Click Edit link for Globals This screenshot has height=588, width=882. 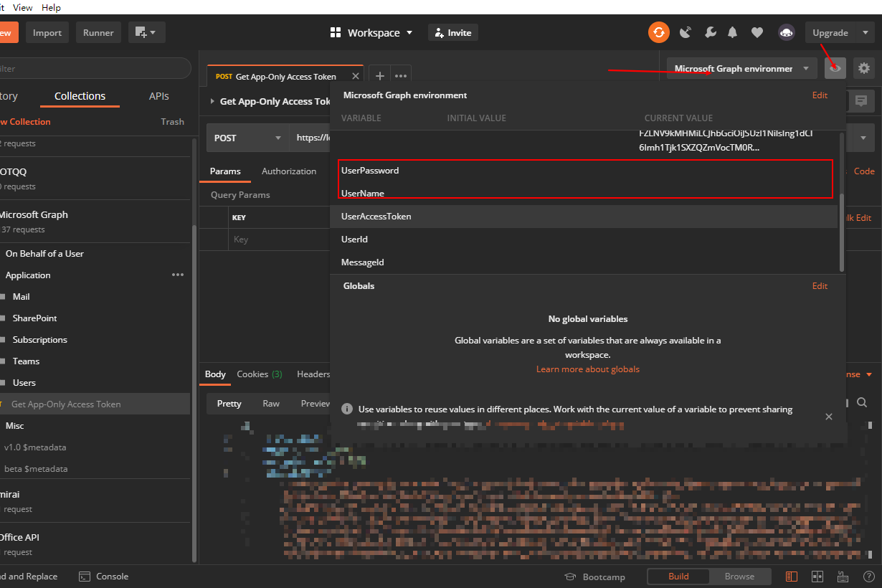pyautogui.click(x=820, y=285)
